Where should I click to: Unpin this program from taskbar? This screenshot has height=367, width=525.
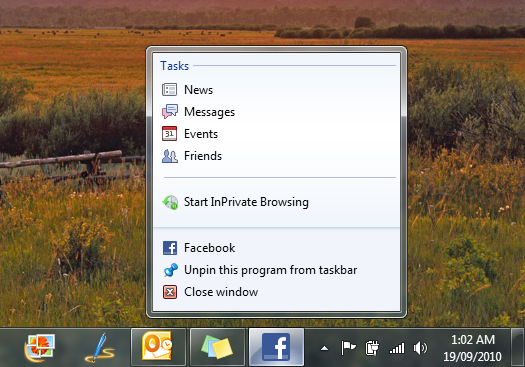[276, 270]
